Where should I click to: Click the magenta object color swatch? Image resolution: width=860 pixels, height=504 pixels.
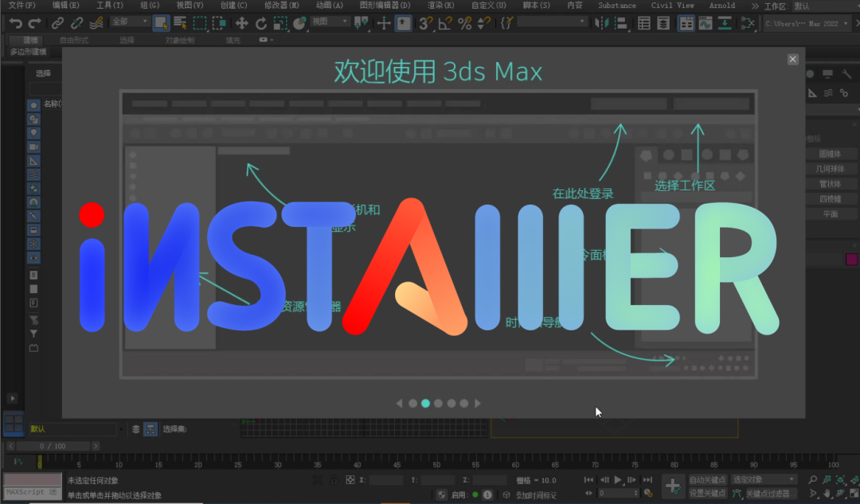(x=852, y=260)
